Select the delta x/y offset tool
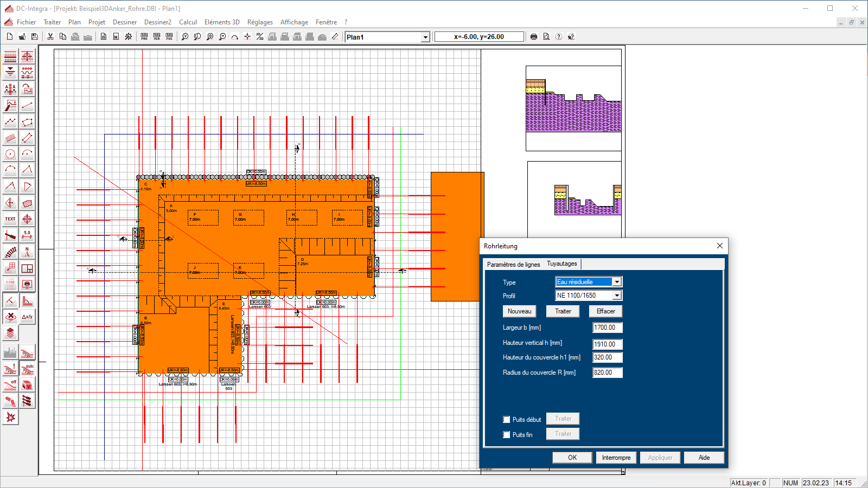This screenshot has width=868, height=488. click(27, 317)
